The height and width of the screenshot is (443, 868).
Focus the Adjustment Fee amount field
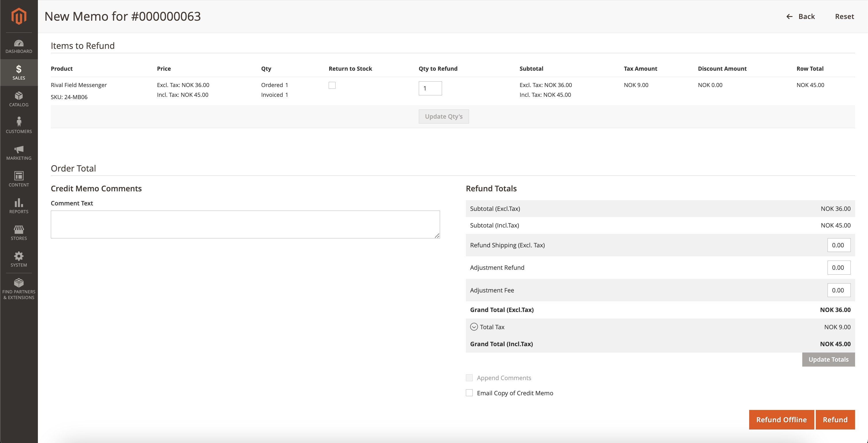(839, 290)
